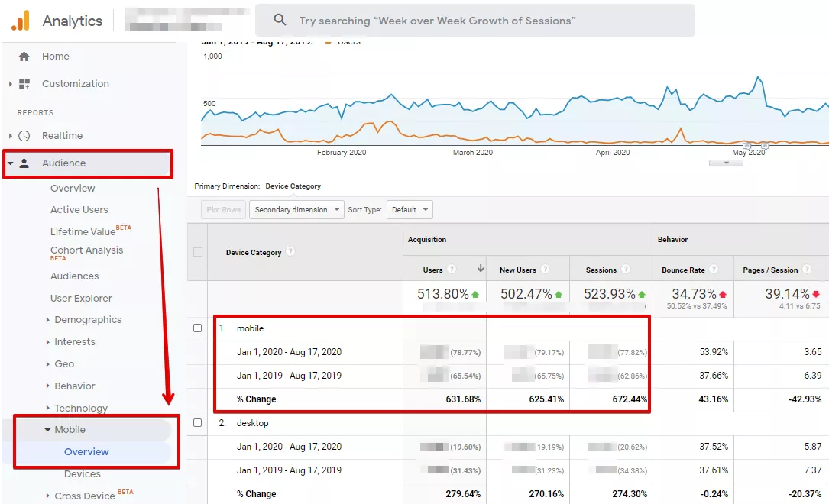Select Devices under Mobile
The width and height of the screenshot is (829, 504).
click(x=83, y=474)
